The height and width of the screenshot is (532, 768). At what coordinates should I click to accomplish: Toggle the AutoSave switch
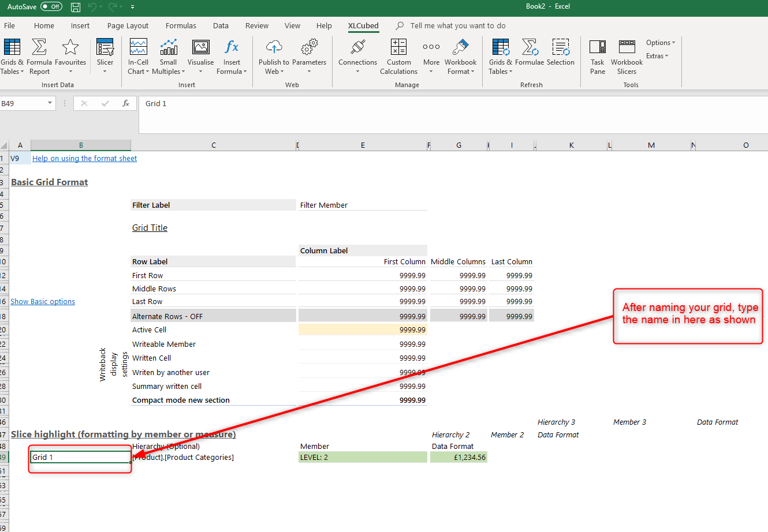coord(51,7)
